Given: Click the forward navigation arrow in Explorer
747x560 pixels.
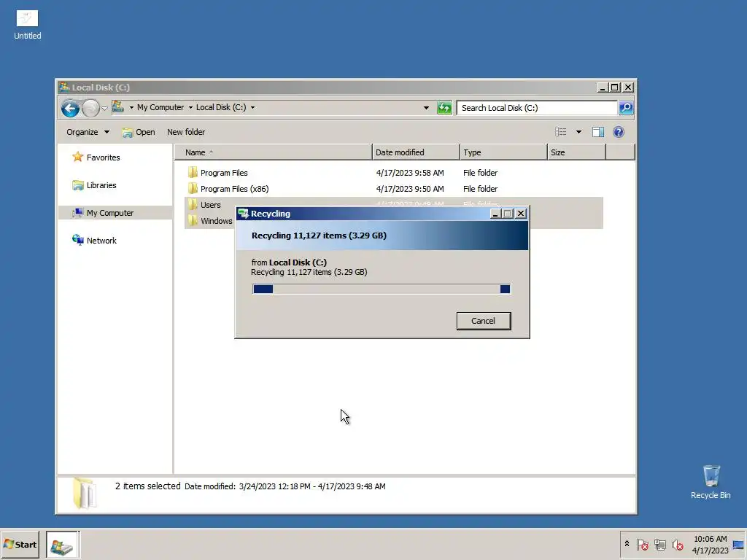Looking at the screenshot, I should 90,108.
